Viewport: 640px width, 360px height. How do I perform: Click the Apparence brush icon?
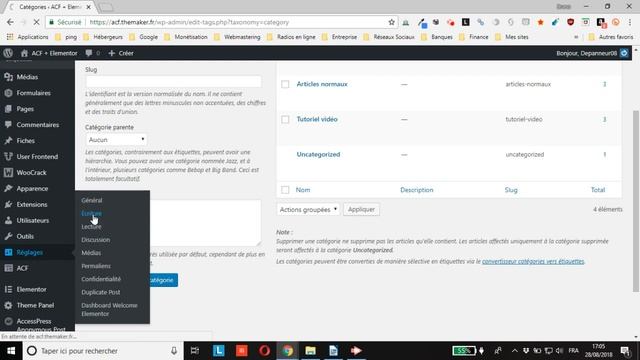[8, 189]
